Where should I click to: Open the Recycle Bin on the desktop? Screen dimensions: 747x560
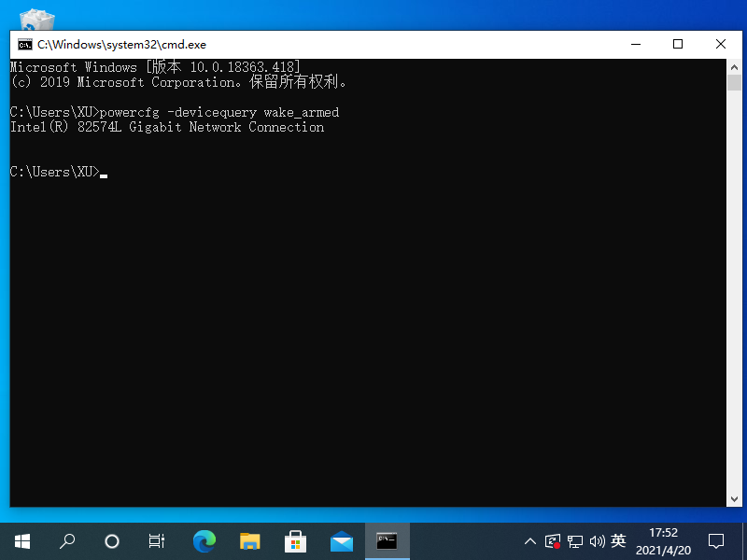(37, 19)
